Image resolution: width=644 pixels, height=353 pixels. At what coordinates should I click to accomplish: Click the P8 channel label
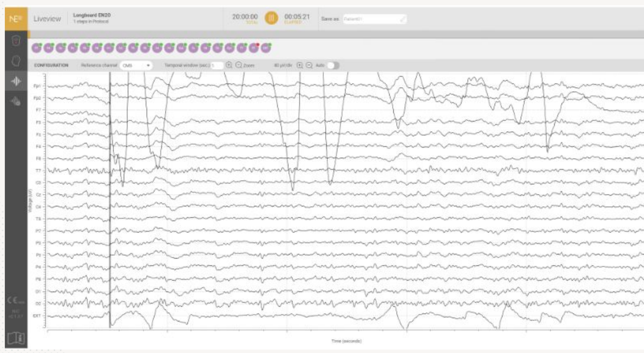coord(38,279)
